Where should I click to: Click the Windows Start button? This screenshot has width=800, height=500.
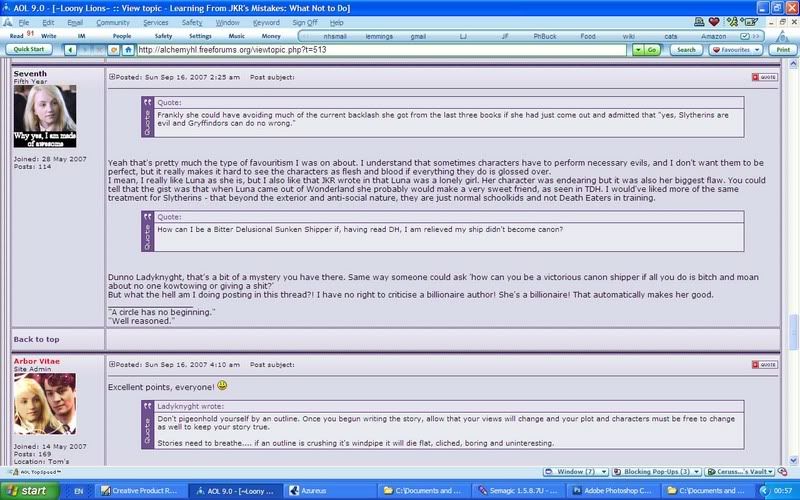[27, 491]
